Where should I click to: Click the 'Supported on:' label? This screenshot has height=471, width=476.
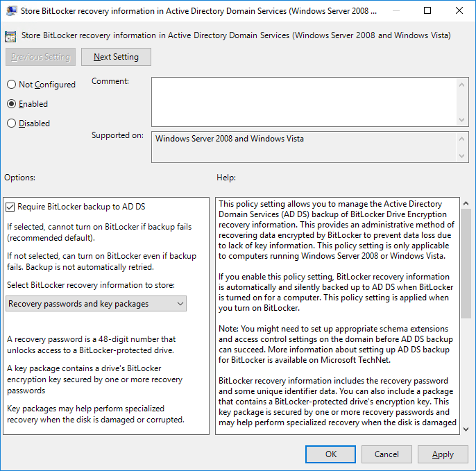[x=117, y=135]
